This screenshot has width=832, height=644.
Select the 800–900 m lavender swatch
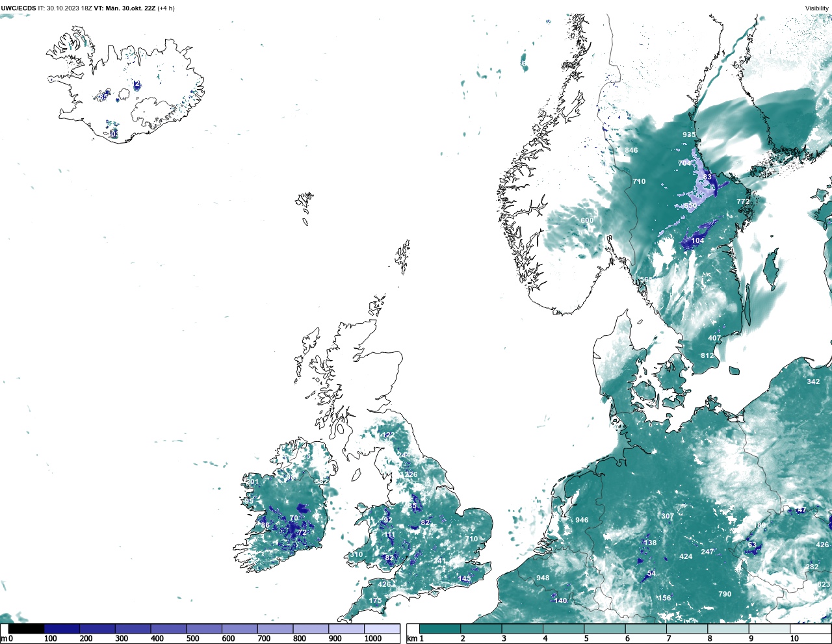coord(311,629)
